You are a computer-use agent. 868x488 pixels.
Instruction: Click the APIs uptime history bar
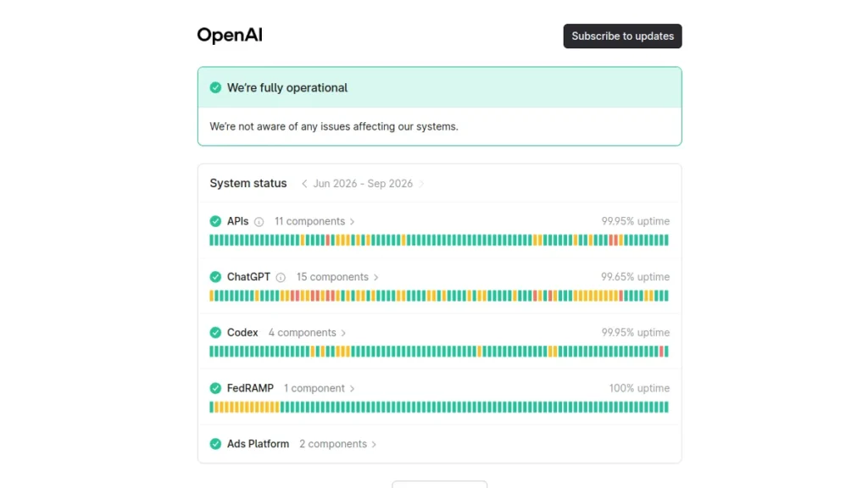pos(439,240)
